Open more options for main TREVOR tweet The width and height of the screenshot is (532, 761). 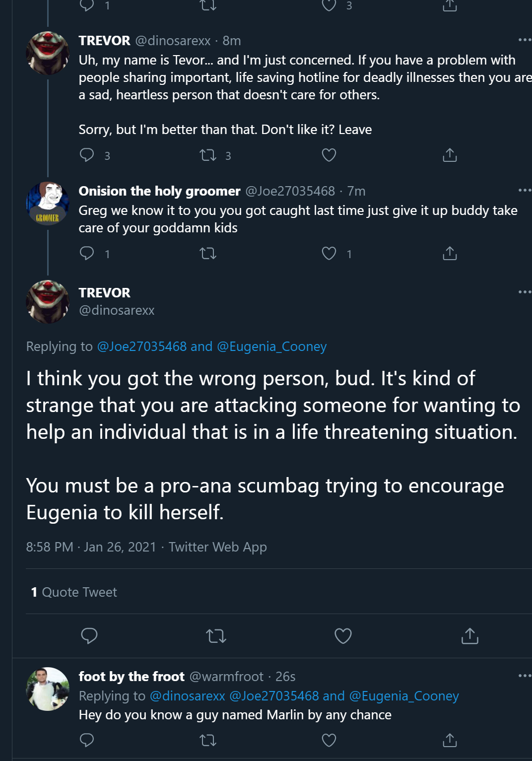point(525,292)
